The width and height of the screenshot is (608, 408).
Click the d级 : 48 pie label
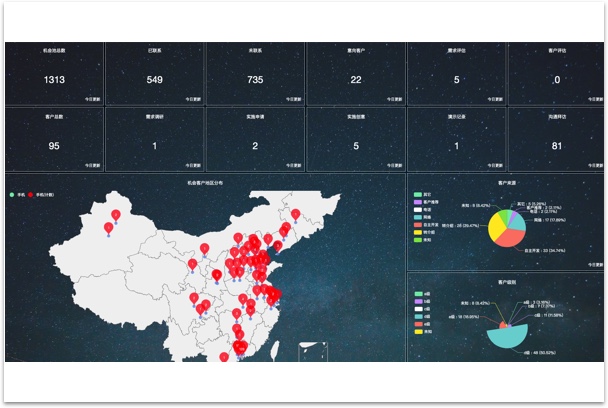pyautogui.click(x=539, y=353)
